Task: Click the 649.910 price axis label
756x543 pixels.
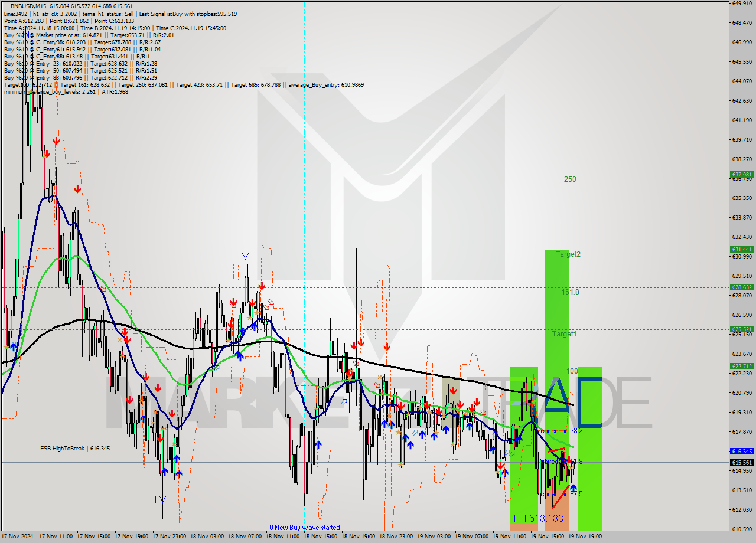Action: (742, 3)
